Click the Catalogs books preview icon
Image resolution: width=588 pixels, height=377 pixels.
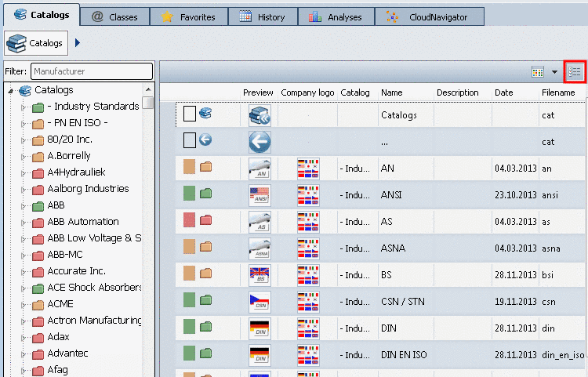point(259,115)
